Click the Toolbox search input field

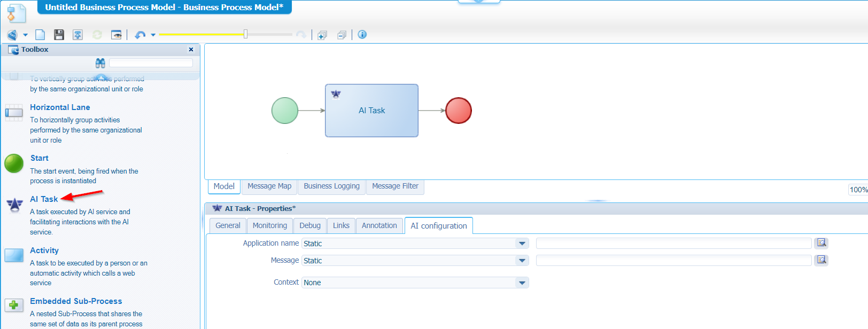[x=151, y=63]
